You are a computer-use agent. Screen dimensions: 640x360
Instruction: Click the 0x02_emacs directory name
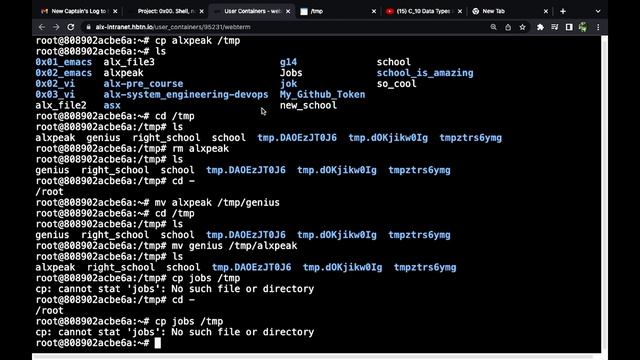point(64,73)
